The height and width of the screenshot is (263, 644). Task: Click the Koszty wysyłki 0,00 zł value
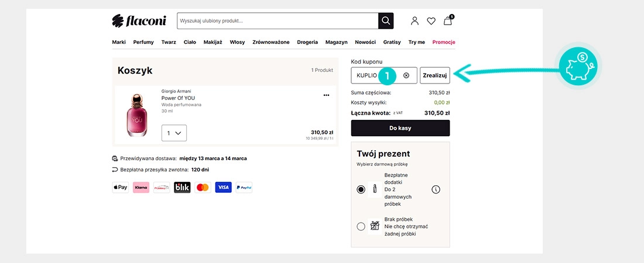click(442, 103)
